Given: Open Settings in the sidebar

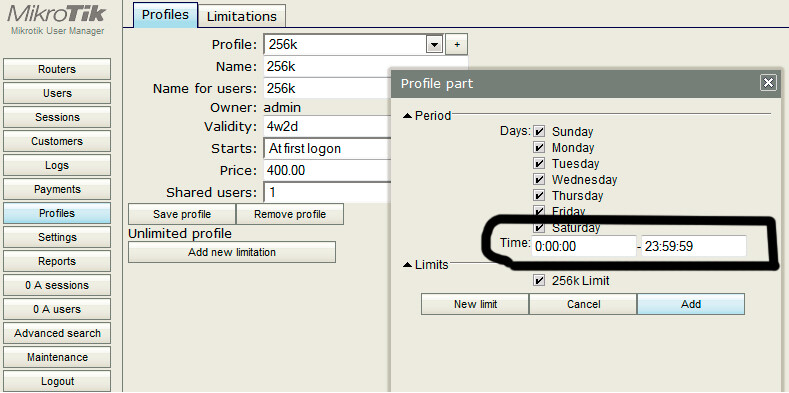Looking at the screenshot, I should tap(57, 237).
